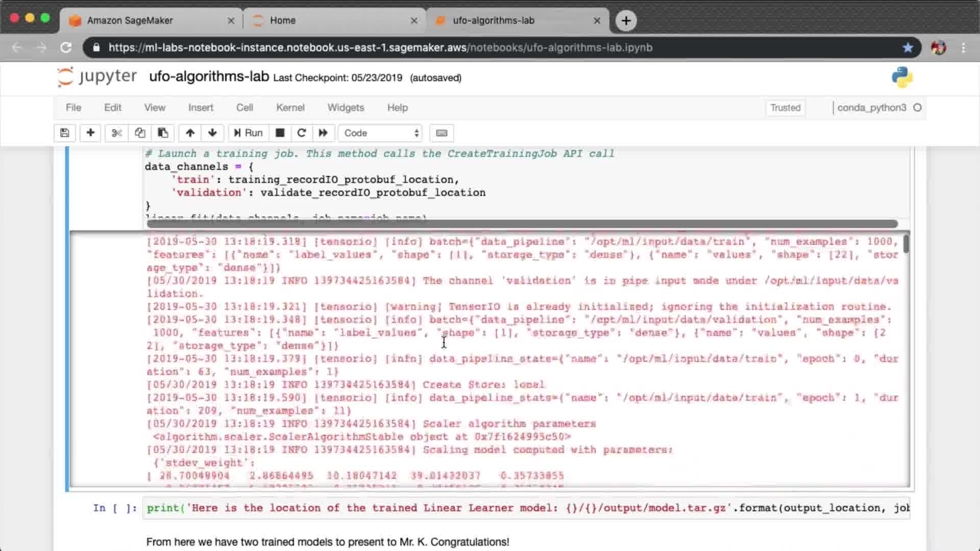
Task: Click the Run button
Action: point(248,133)
